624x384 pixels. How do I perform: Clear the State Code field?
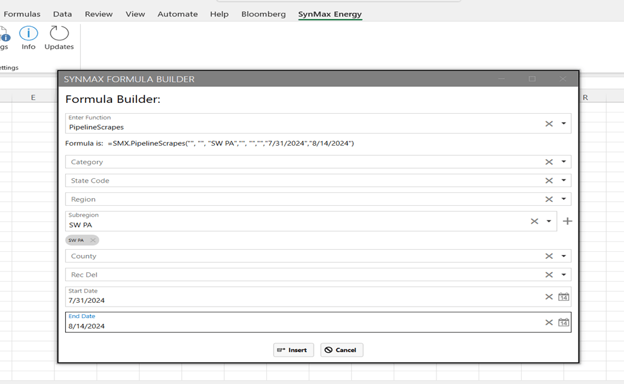(x=549, y=181)
